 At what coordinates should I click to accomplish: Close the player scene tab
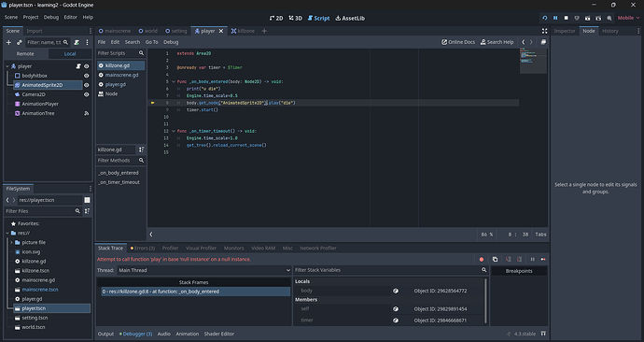coord(221,31)
